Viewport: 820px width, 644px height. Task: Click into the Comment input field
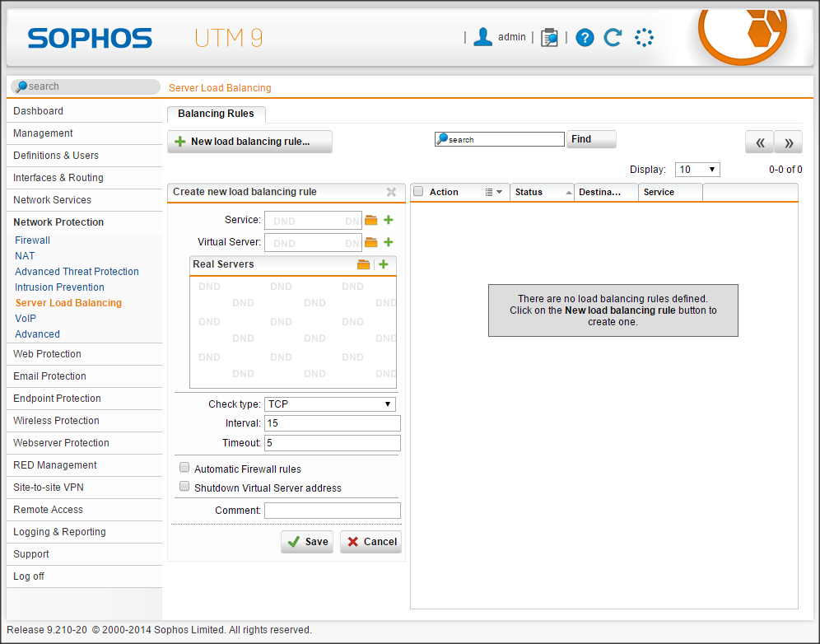(332, 511)
